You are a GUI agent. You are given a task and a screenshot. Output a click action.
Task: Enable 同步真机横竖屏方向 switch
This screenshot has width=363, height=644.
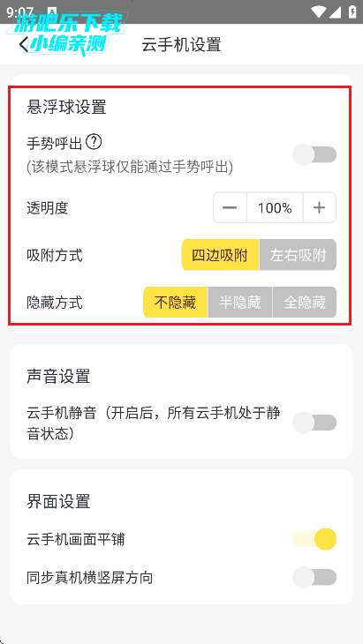pos(314,577)
